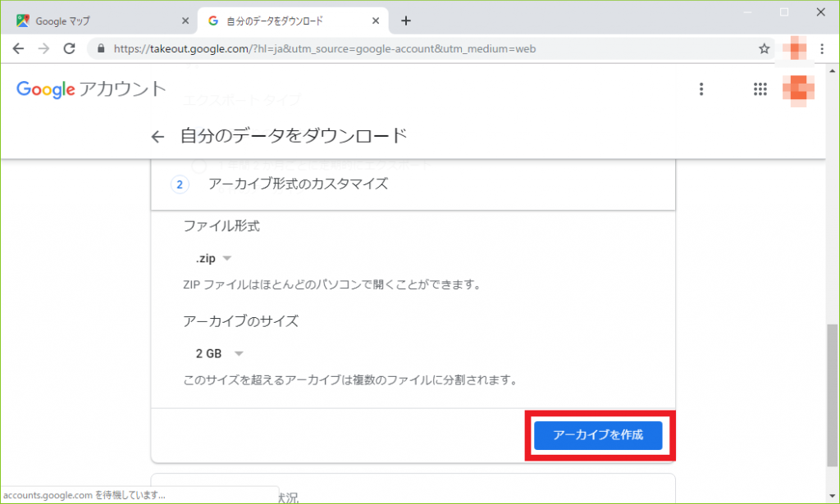Open the 2 GB archive size dropdown
This screenshot has width=840, height=504.
tap(219, 354)
